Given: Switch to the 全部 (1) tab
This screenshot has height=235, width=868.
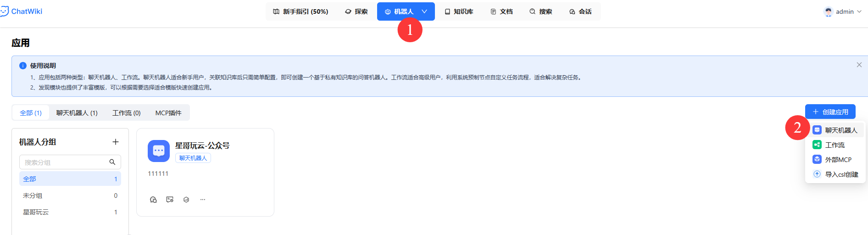Looking at the screenshot, I should (31, 113).
